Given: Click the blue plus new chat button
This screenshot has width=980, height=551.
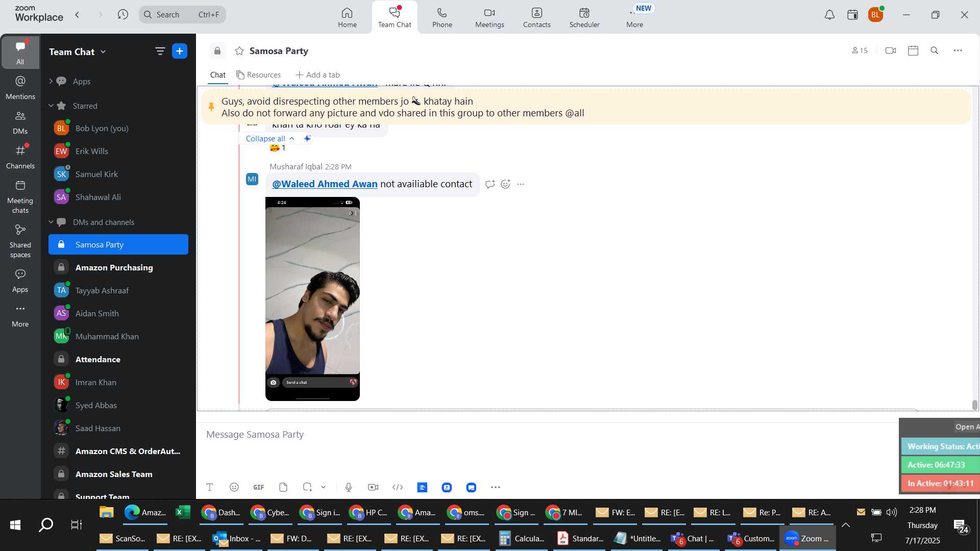Looking at the screenshot, I should (180, 51).
